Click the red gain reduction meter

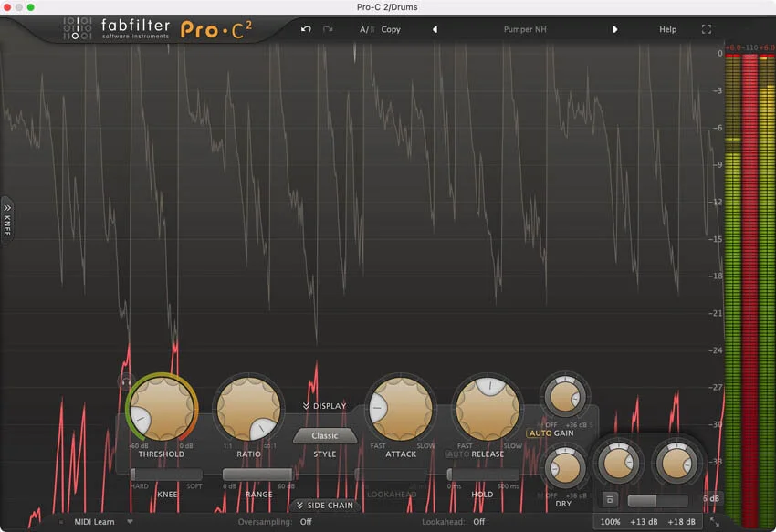(x=750, y=291)
